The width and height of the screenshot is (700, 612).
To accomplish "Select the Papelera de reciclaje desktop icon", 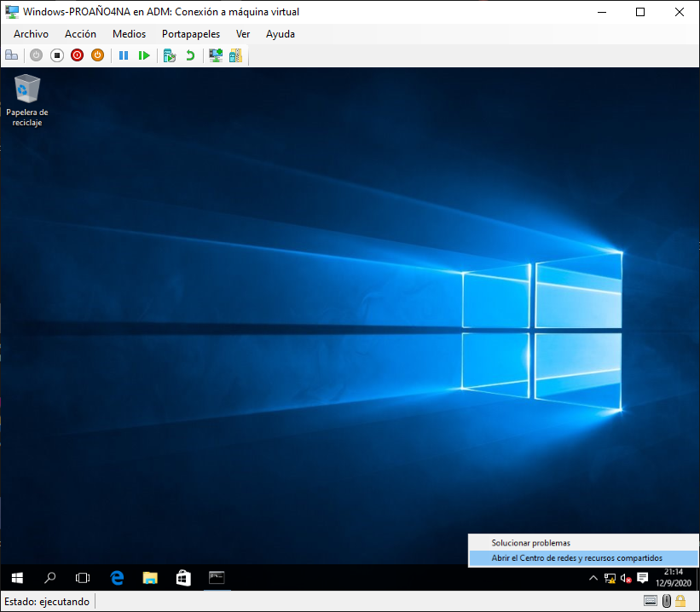I will click(x=27, y=101).
